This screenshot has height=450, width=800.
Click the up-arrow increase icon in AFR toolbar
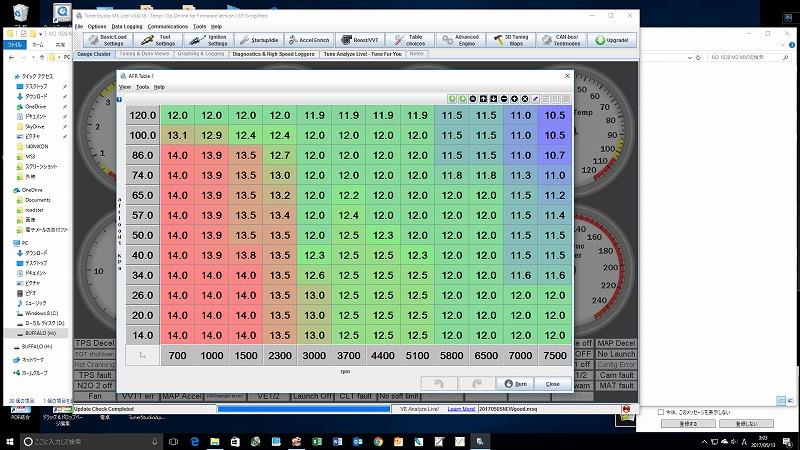pyautogui.click(x=483, y=98)
